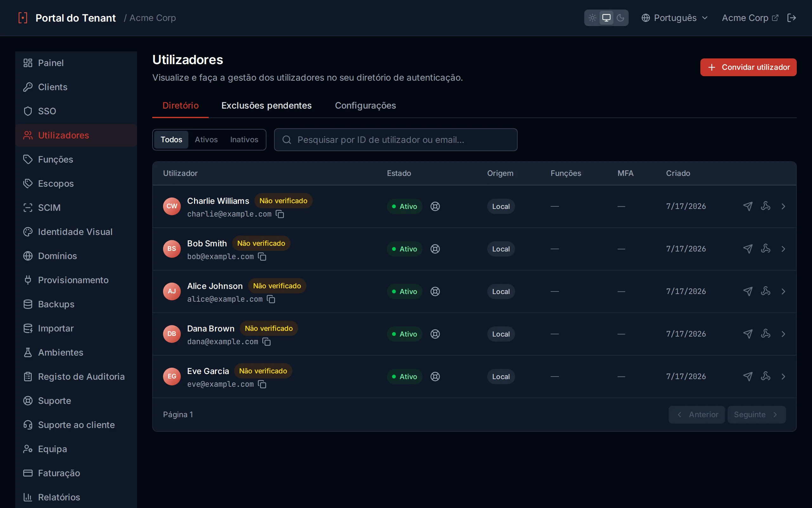The width and height of the screenshot is (812, 508).
Task: Filter users by Ativos
Action: (206, 139)
